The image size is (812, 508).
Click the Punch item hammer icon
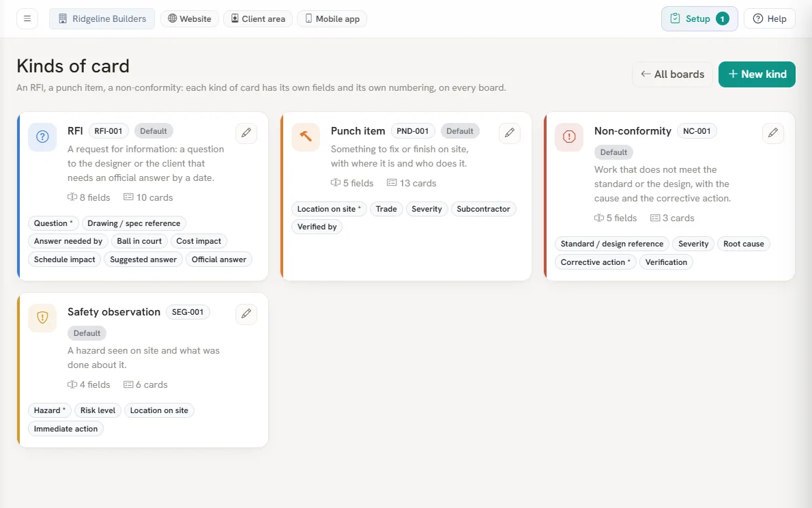pyautogui.click(x=306, y=137)
